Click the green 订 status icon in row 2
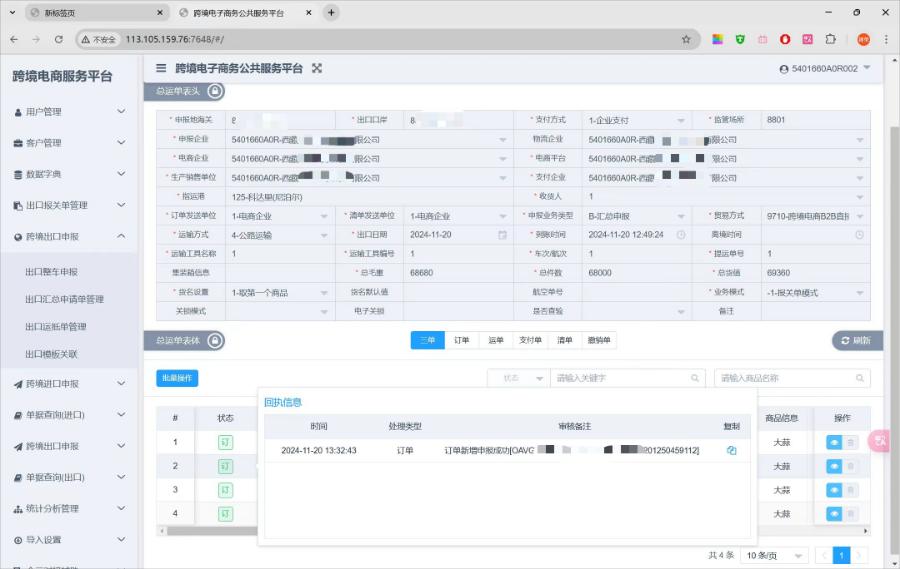This screenshot has height=569, width=900. pos(226,466)
